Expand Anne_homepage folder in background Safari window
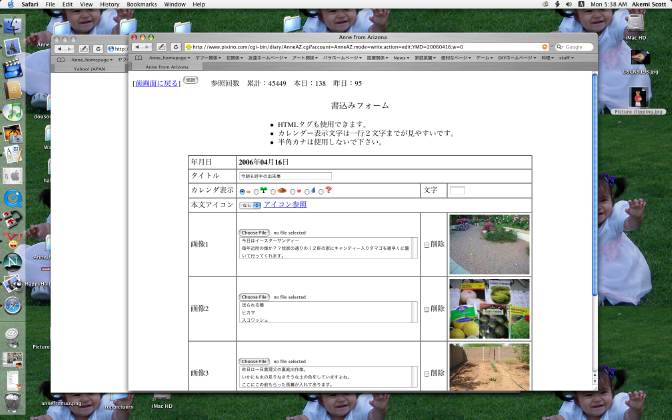Image resolution: width=672 pixels, height=420 pixels. (92, 60)
